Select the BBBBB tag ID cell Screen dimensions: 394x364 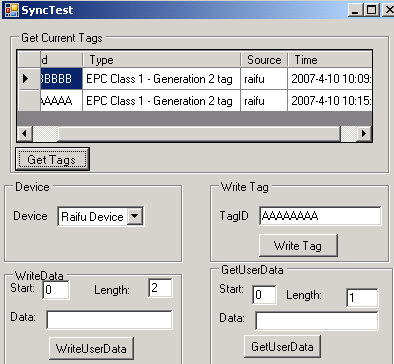[x=61, y=79]
